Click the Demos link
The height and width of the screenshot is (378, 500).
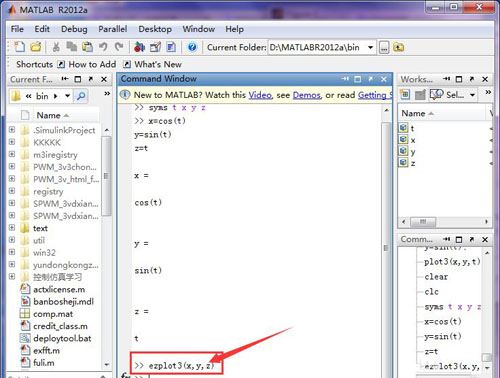click(306, 95)
